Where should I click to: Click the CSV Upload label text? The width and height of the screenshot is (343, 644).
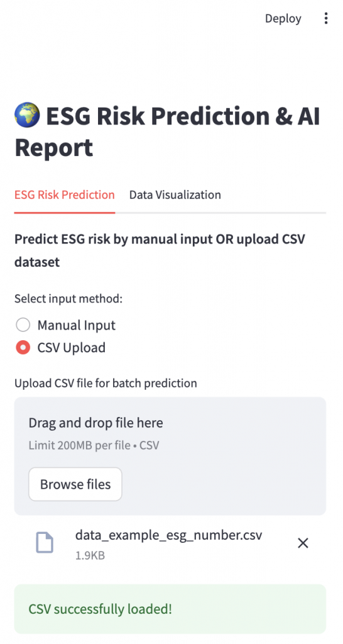pyautogui.click(x=72, y=347)
